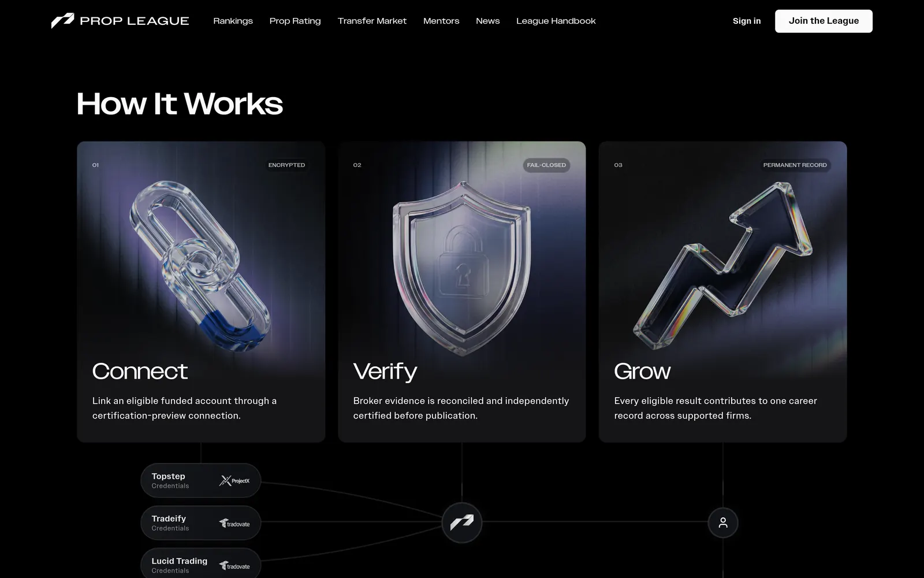Click the ProjectX logo in Topstep pill
This screenshot has width=924, height=578.
coord(234,480)
